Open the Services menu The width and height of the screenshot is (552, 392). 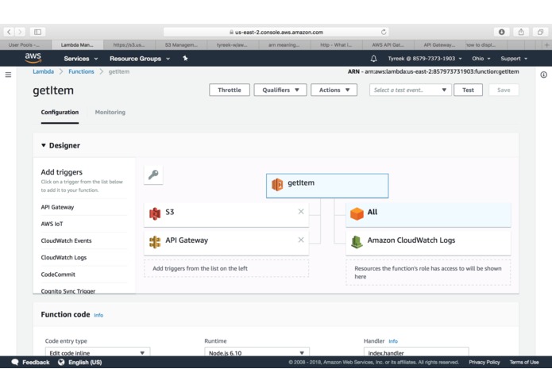point(81,59)
